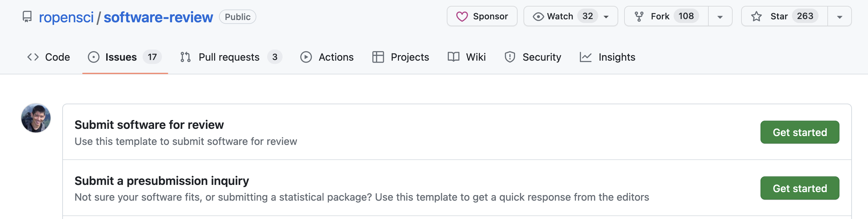
Task: Get started with Submit software for review
Action: [799, 132]
